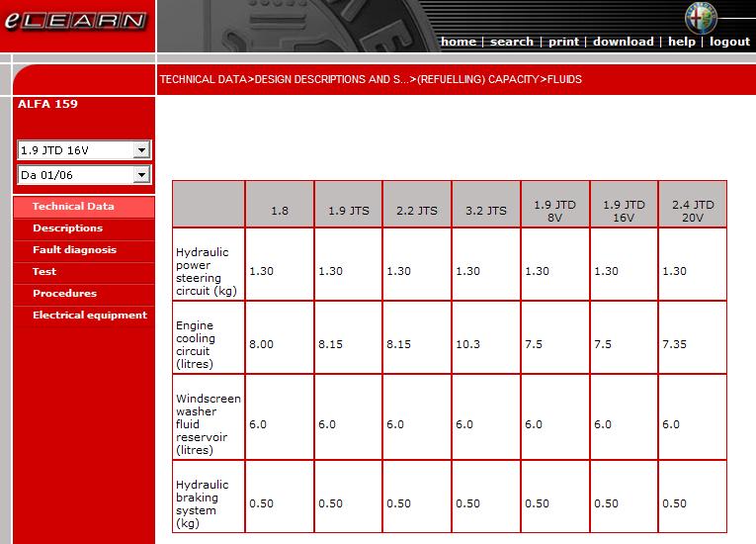Open the download link
This screenshot has height=544, width=756.
(623, 42)
